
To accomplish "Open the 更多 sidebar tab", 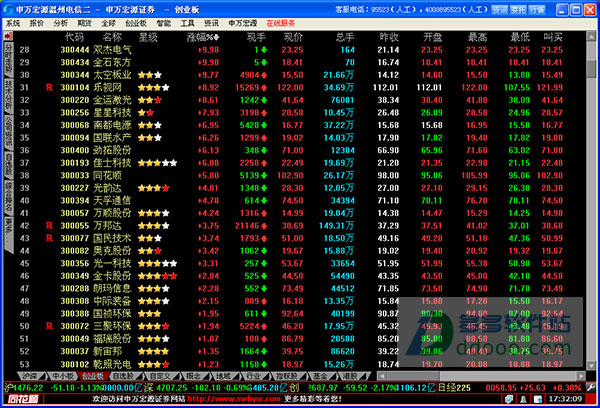I will tap(8, 233).
